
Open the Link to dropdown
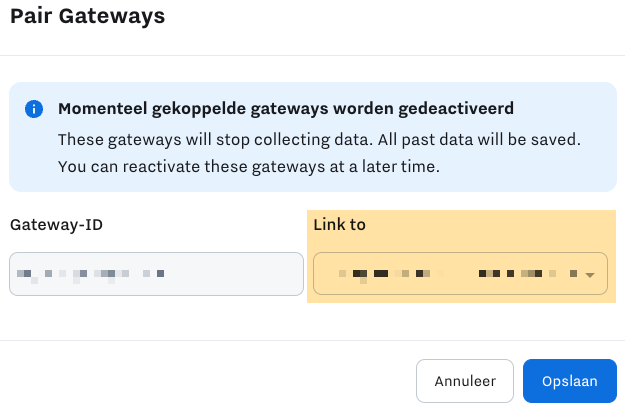pyautogui.click(x=460, y=273)
